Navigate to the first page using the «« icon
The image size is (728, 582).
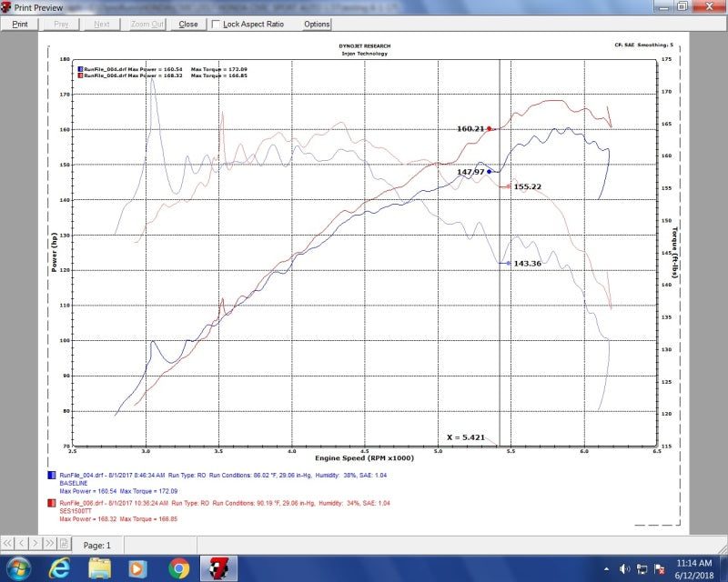click(7, 545)
